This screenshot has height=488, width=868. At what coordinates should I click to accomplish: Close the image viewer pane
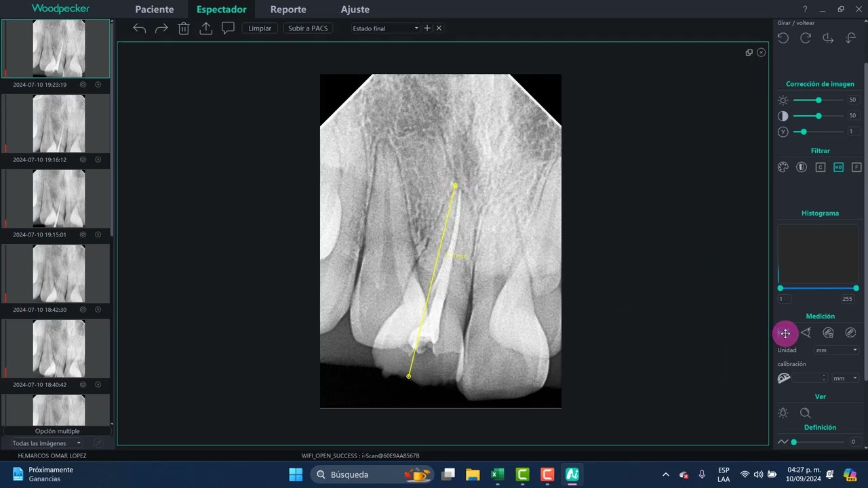(761, 52)
